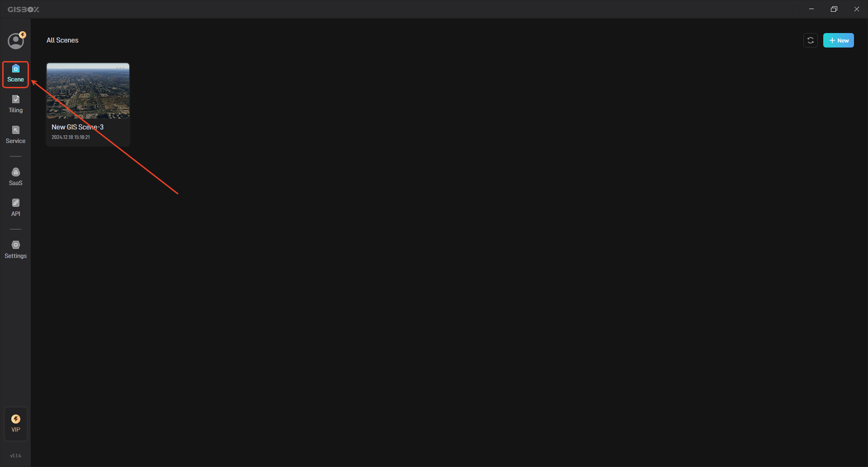Go to the Service panel
Screen dimensions: 868x467
coord(15,135)
